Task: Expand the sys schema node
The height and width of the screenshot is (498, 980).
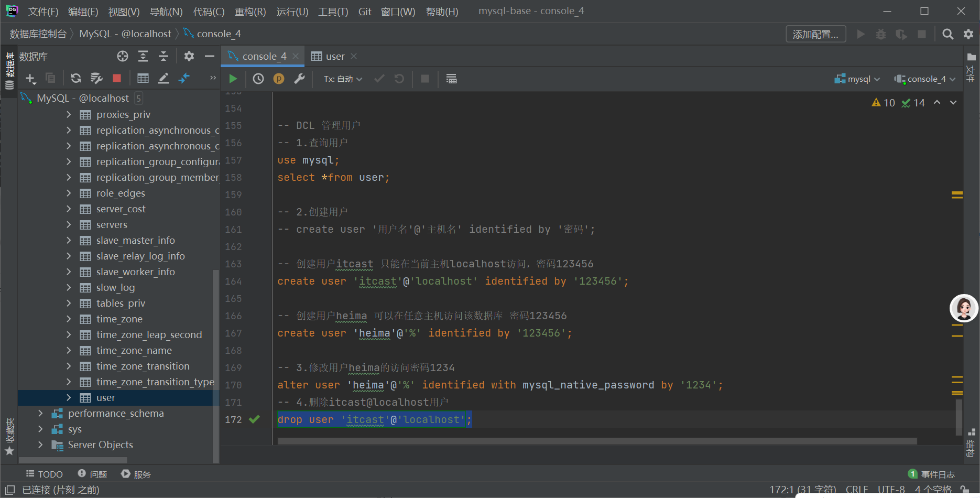Action: [x=40, y=429]
